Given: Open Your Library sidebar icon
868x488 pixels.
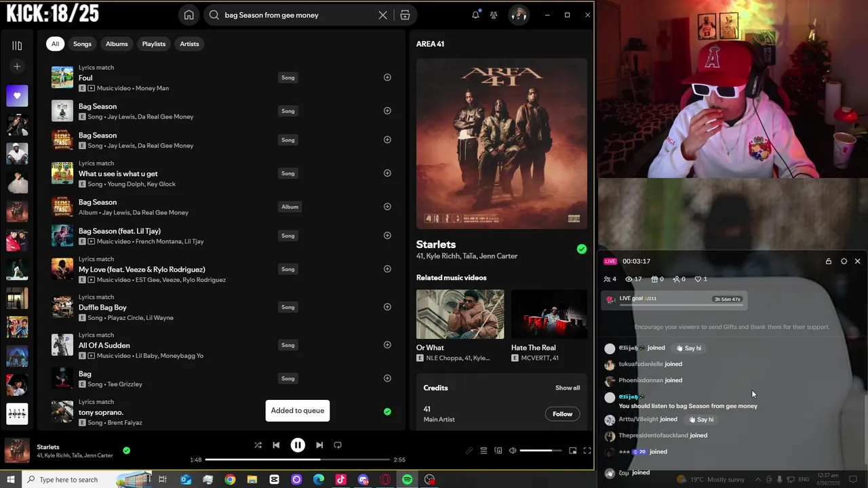Looking at the screenshot, I should click(17, 45).
